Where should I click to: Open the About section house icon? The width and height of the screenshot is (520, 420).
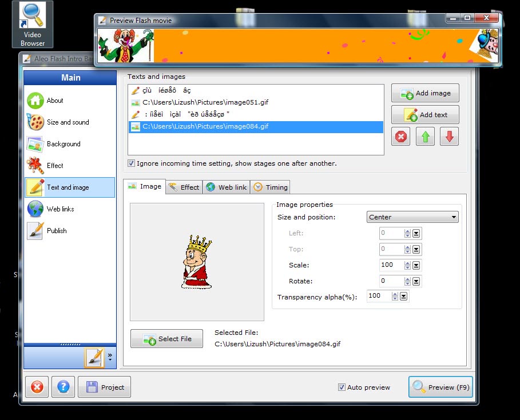[35, 101]
